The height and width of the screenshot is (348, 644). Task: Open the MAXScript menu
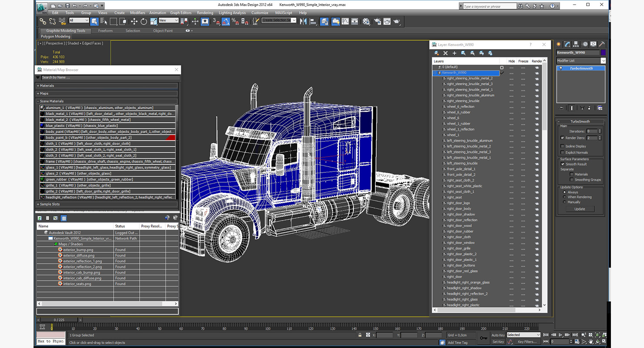point(284,13)
